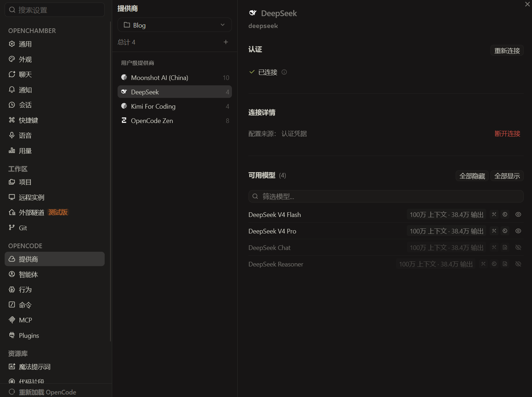Open 智能体 agents section
Viewport: 532px width, 397px height.
coord(54,274)
